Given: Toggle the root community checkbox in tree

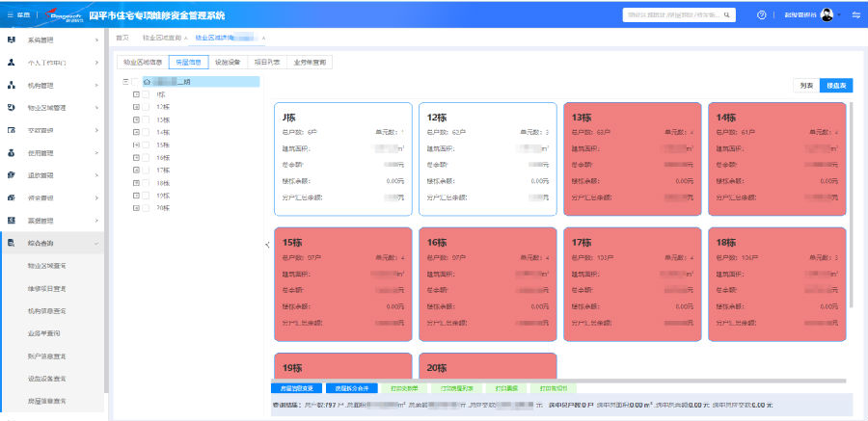Looking at the screenshot, I should click(135, 82).
